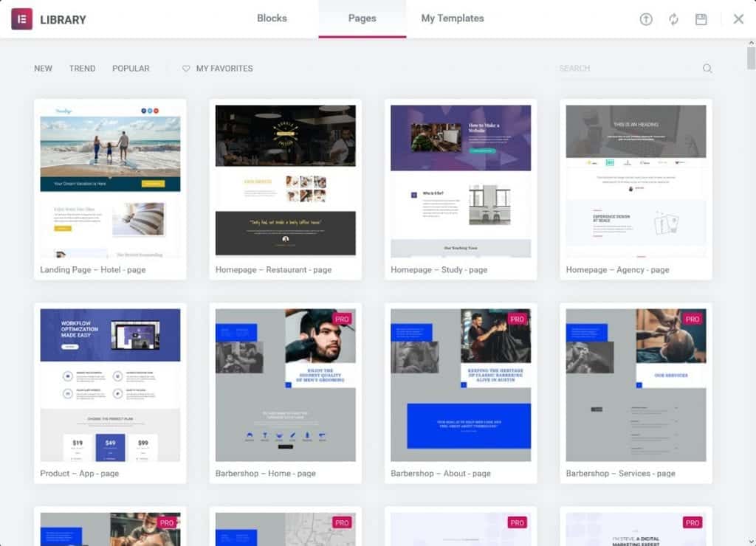Click 'Homepage – Agency - page' title
Screen dimensions: 756x546
click(617, 270)
